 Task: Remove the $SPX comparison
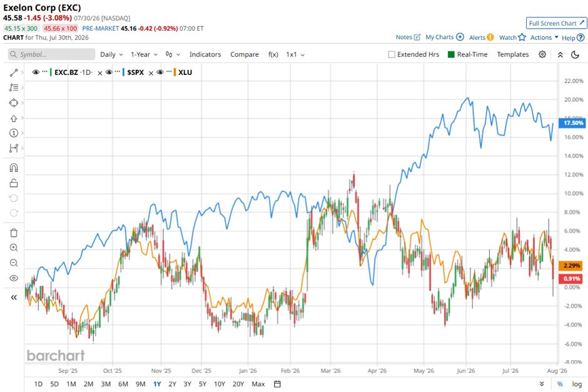coord(151,73)
